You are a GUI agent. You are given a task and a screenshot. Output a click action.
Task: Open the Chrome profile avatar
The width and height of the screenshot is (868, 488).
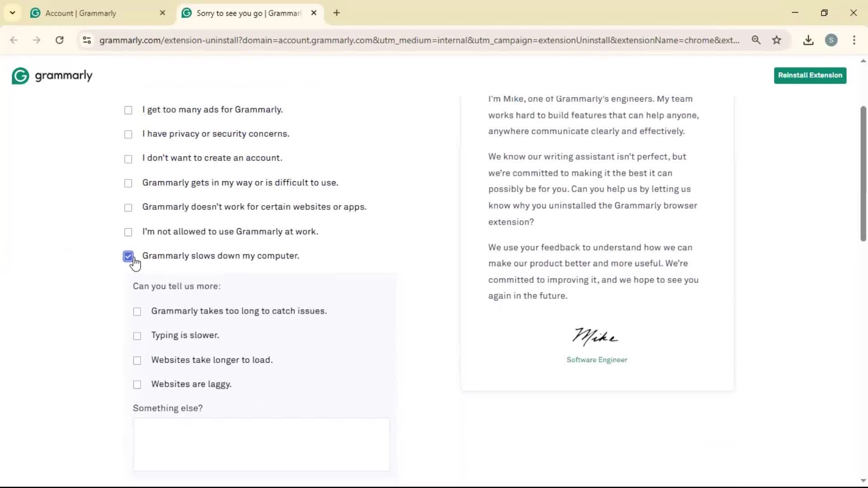831,40
